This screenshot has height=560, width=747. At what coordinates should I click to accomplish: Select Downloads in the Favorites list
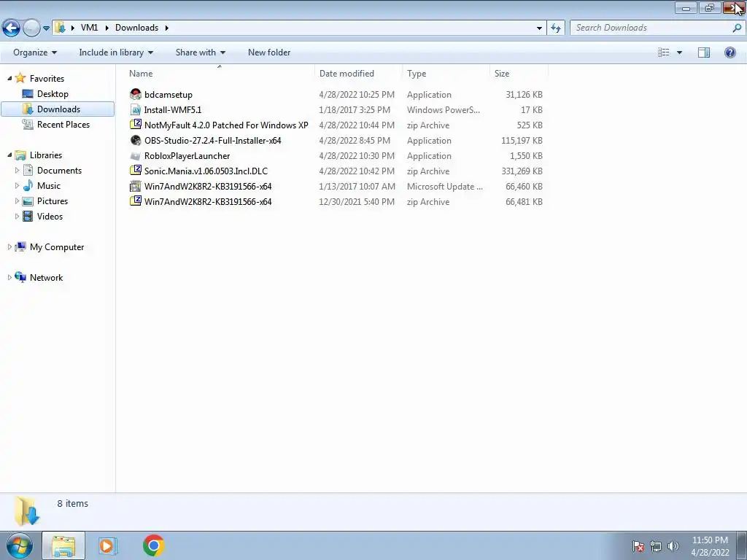pos(58,109)
